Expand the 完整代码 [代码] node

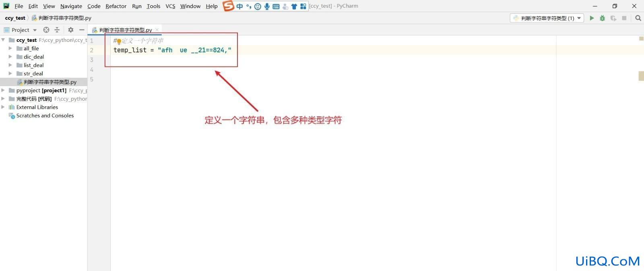tap(3, 99)
